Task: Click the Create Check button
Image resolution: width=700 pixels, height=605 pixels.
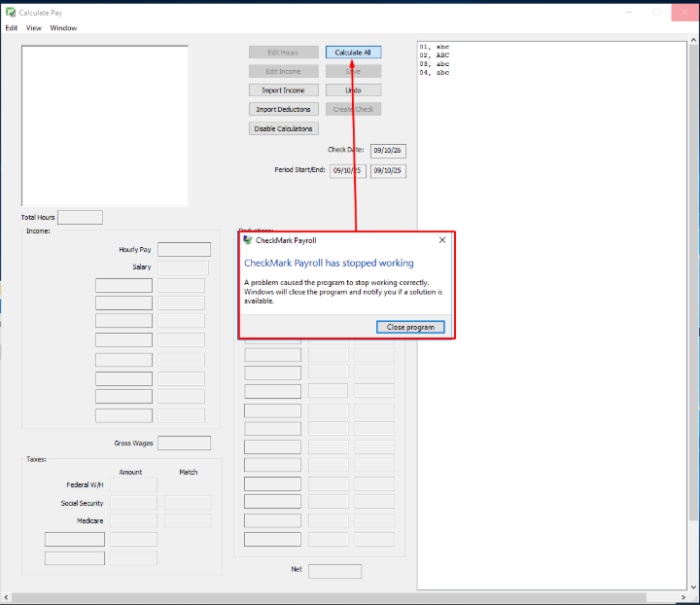Action: click(x=353, y=109)
